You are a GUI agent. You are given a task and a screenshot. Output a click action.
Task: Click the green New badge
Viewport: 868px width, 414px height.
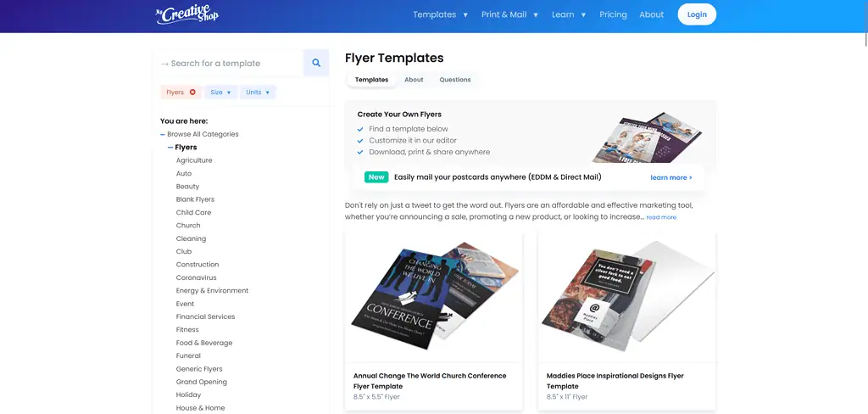[x=376, y=177]
